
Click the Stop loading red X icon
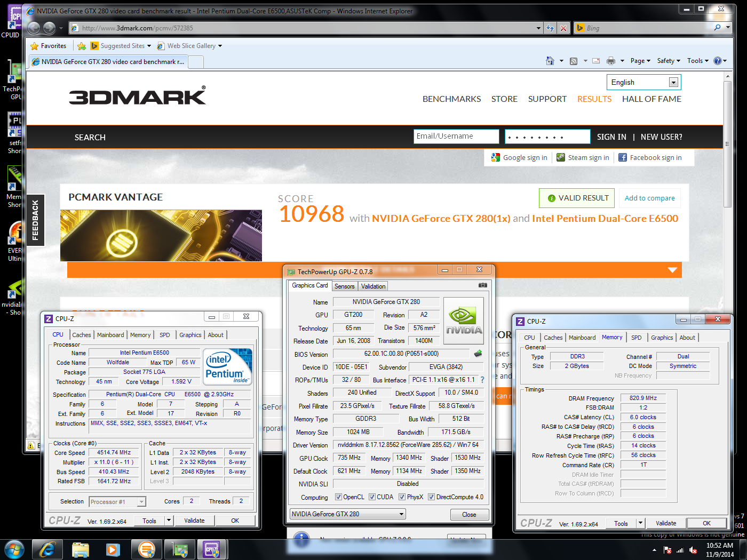pos(563,28)
